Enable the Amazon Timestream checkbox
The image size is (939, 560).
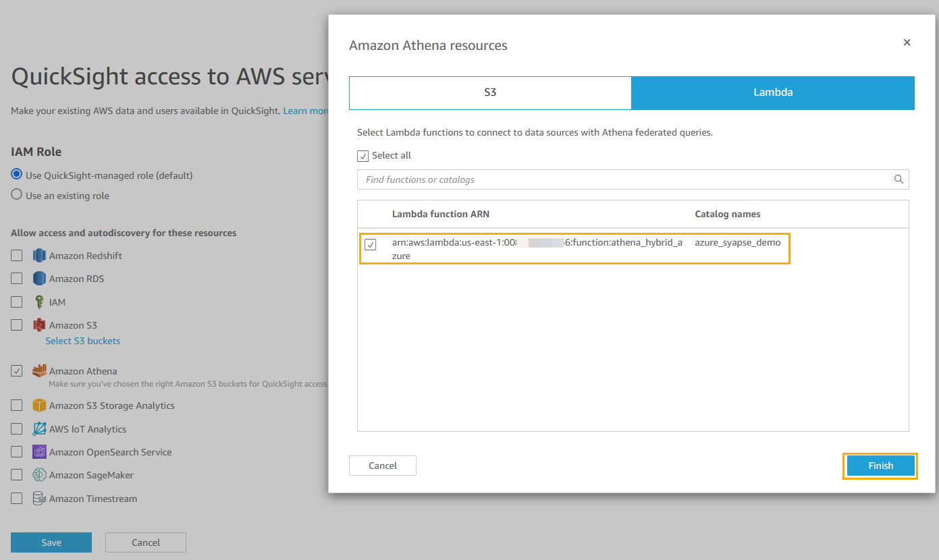pyautogui.click(x=17, y=499)
